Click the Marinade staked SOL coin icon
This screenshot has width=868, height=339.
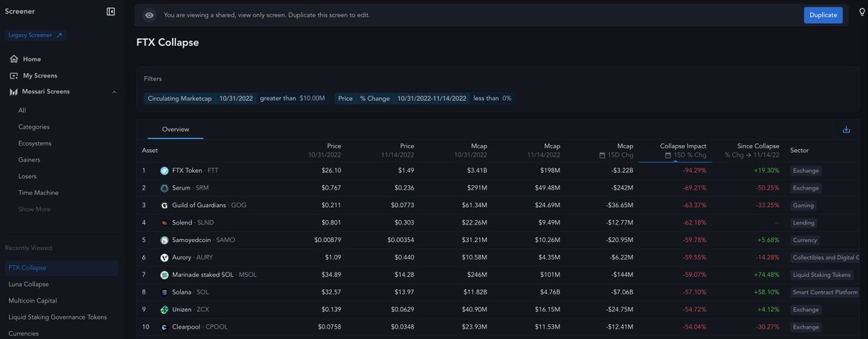164,275
